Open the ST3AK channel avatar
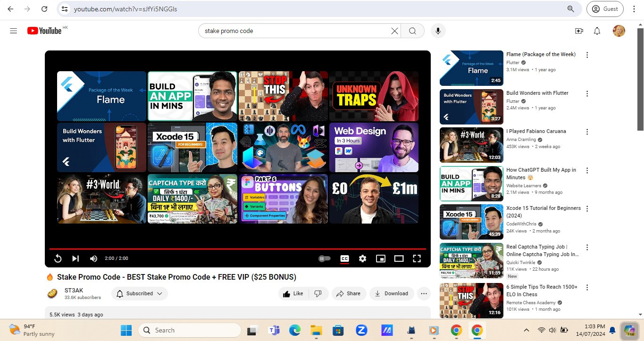 (53, 293)
